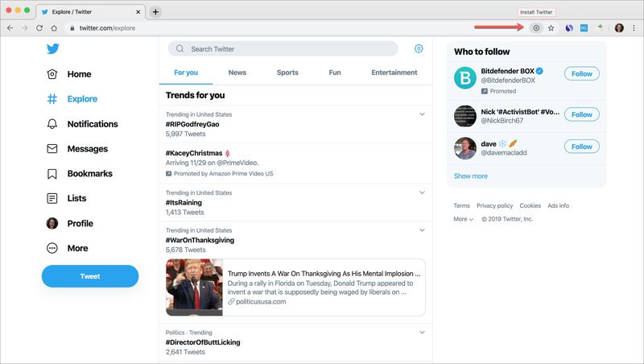Reload the page
The height and width of the screenshot is (364, 644).
[x=39, y=28]
